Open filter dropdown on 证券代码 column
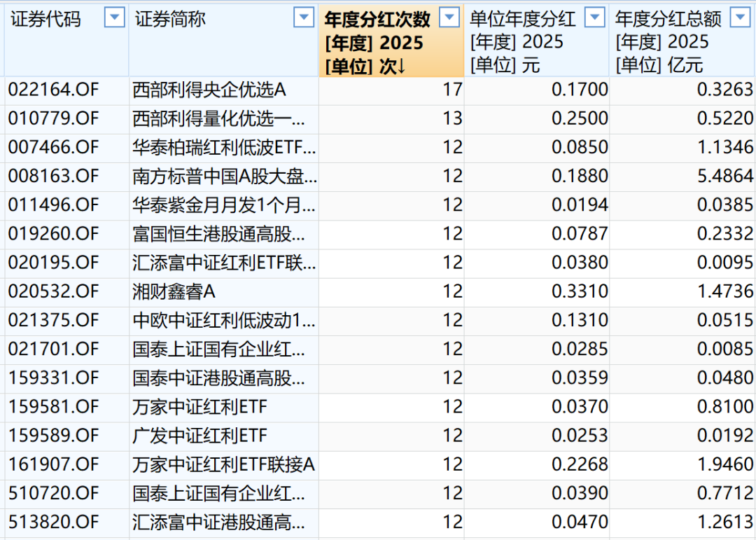The image size is (756, 540). tap(114, 18)
